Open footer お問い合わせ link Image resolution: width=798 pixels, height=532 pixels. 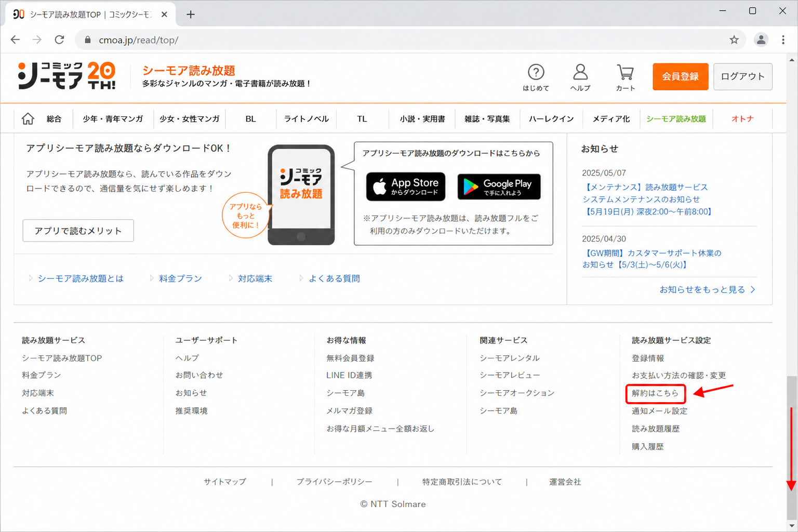click(x=199, y=375)
